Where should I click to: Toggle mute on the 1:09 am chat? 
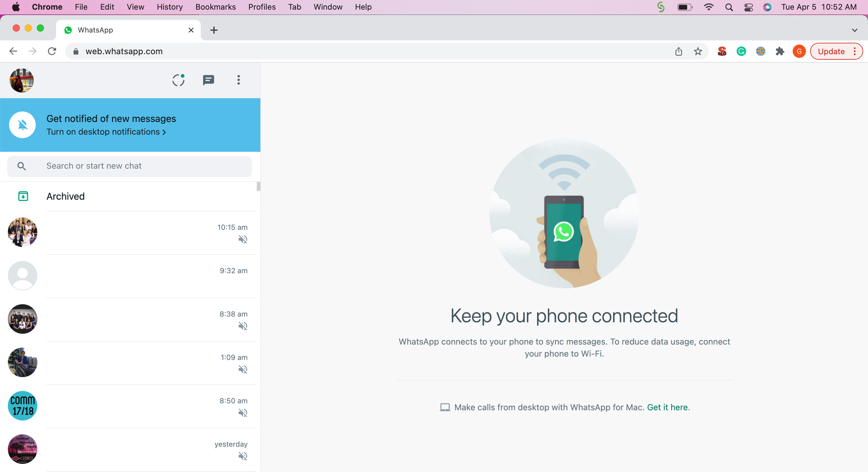(x=242, y=369)
